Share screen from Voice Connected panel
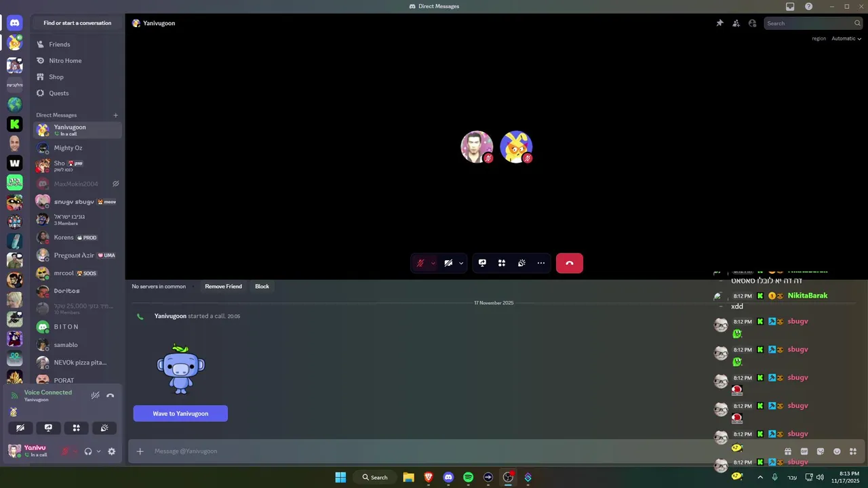868x488 pixels. pos(48,428)
